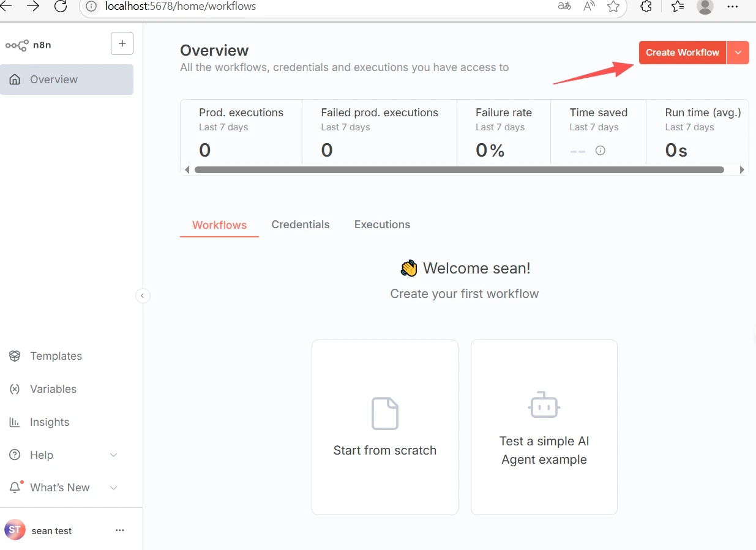756x550 pixels.
Task: Click the Time saved info icon
Action: point(601,151)
